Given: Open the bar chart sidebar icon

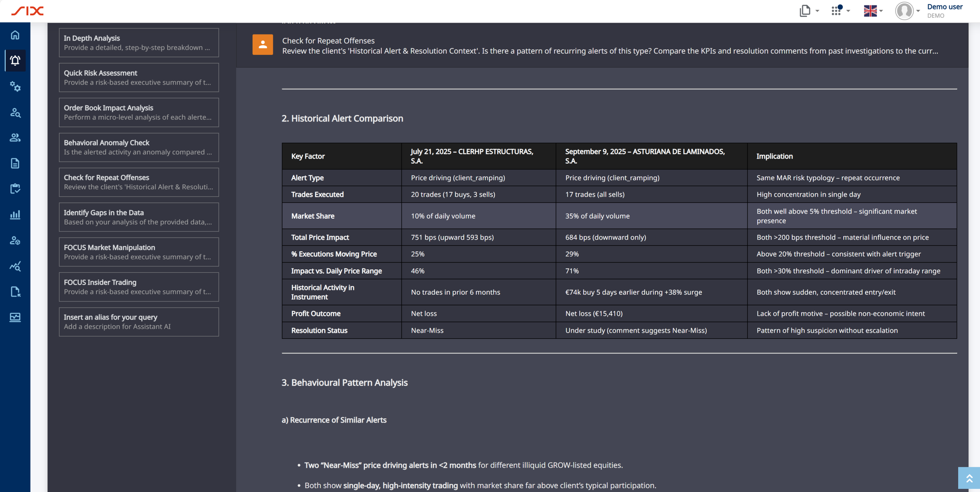Looking at the screenshot, I should 15,215.
